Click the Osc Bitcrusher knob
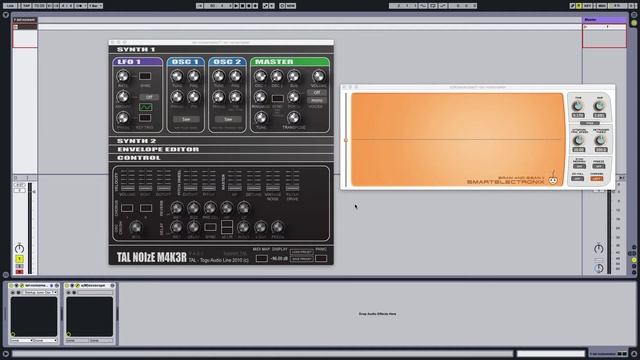 click(x=136, y=227)
